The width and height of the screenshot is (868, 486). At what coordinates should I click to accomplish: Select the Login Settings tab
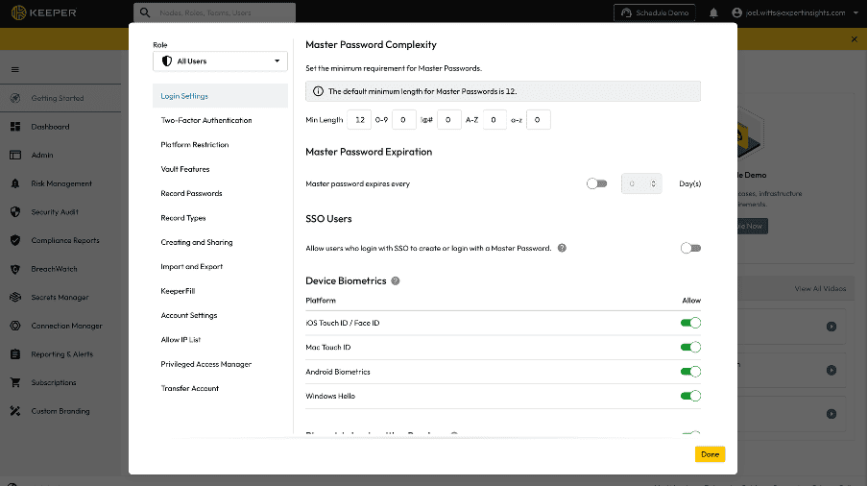(220, 96)
